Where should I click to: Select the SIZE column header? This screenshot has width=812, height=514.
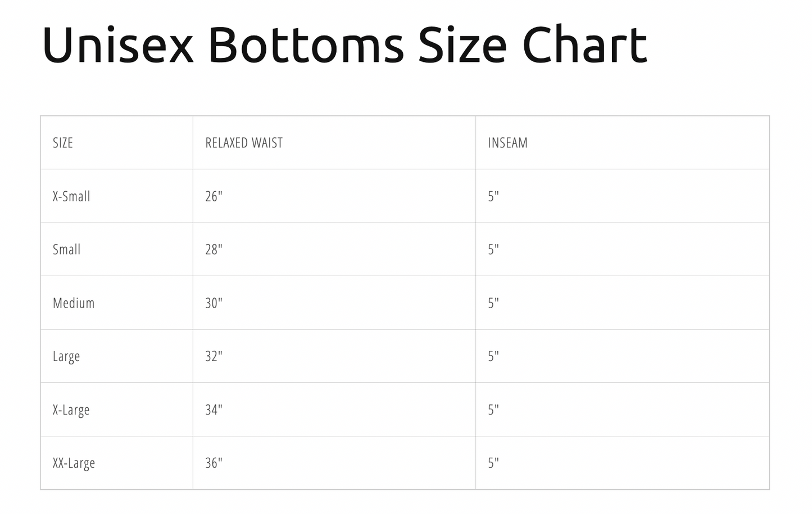coord(63,143)
